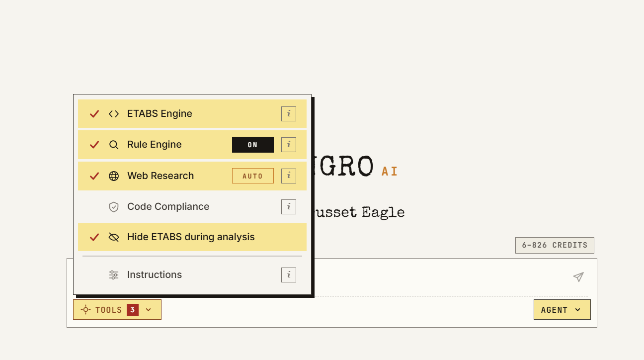
Task: Click the orange AI label by the logo
Action: coord(390,171)
